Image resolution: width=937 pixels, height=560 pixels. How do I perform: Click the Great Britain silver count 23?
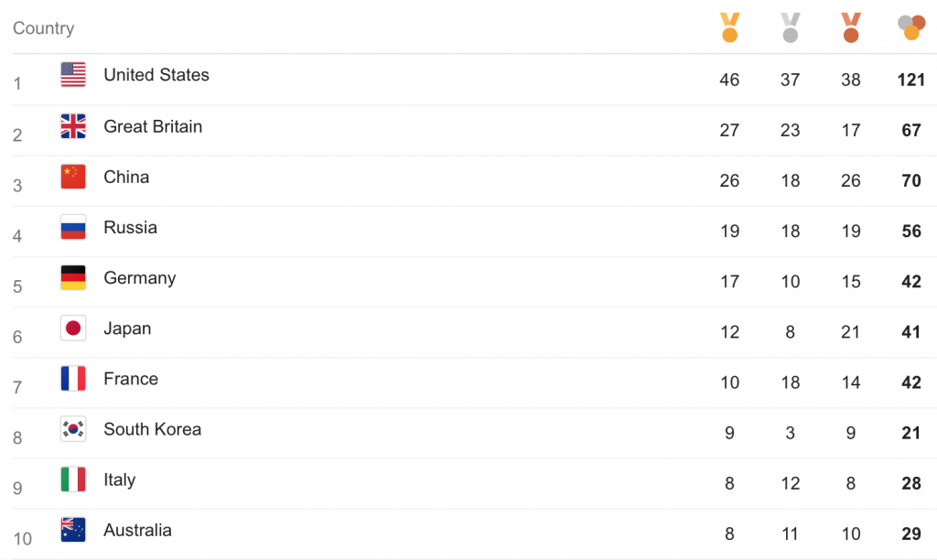790,130
